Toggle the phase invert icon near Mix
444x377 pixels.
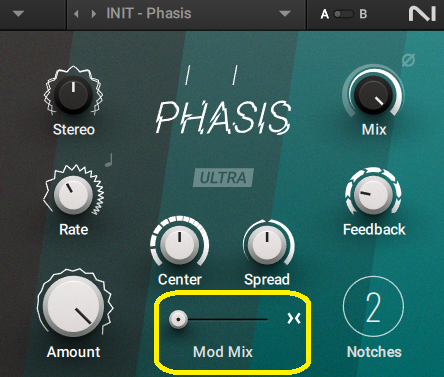pyautogui.click(x=408, y=60)
